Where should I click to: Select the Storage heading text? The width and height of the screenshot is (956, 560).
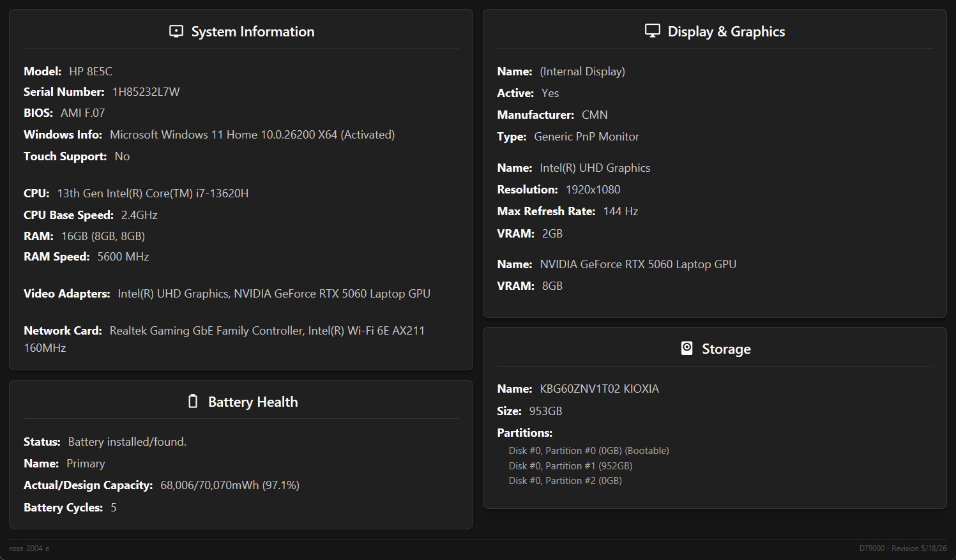click(726, 349)
